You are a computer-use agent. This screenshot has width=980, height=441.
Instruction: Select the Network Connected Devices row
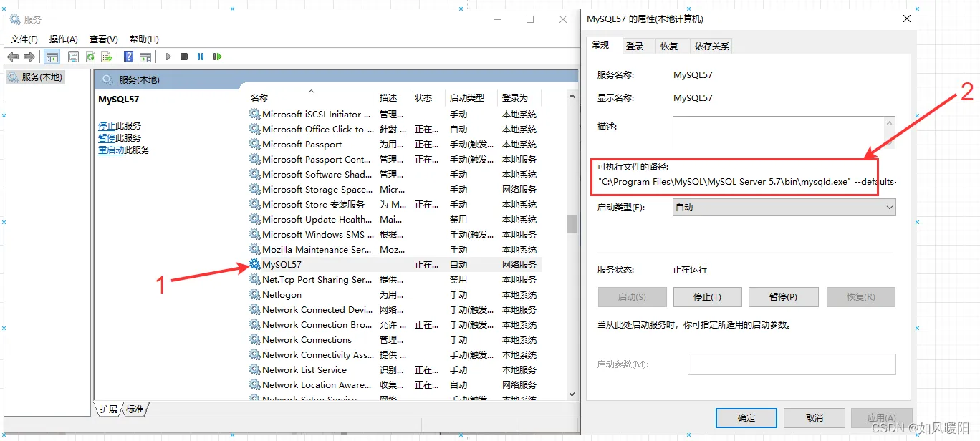(394, 310)
